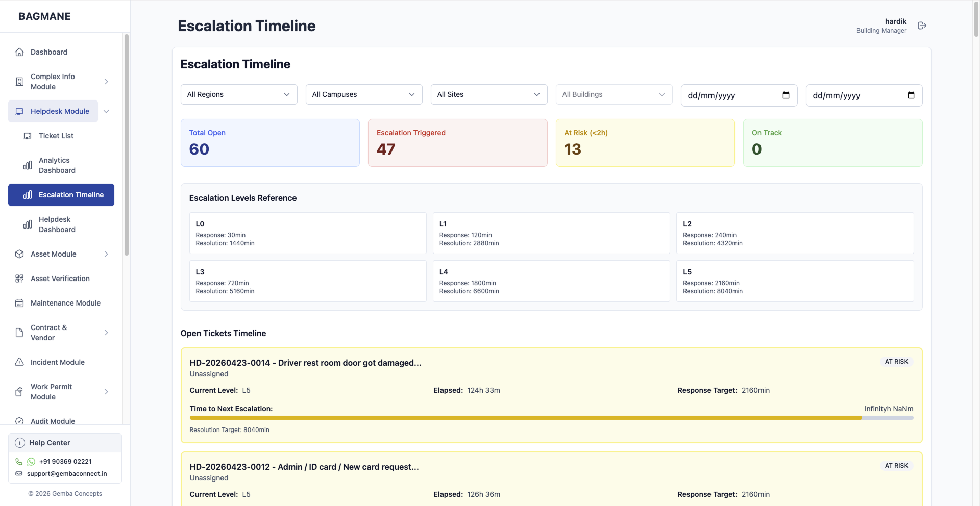Click the Work Permit Module icon
The image size is (980, 506).
19,392
